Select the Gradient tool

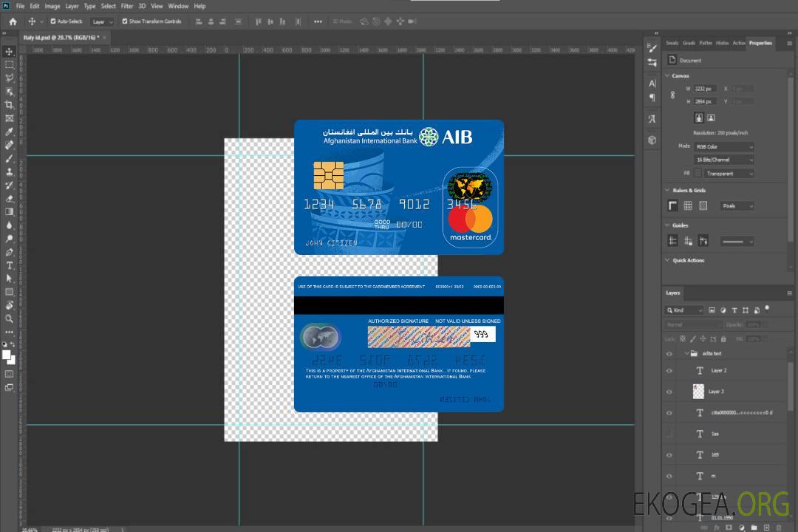point(9,212)
